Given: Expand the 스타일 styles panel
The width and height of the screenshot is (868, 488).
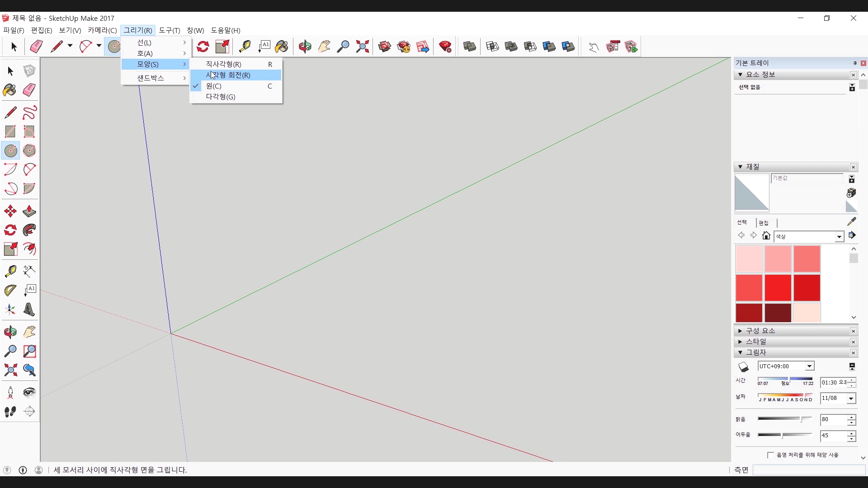Looking at the screenshot, I should 756,342.
